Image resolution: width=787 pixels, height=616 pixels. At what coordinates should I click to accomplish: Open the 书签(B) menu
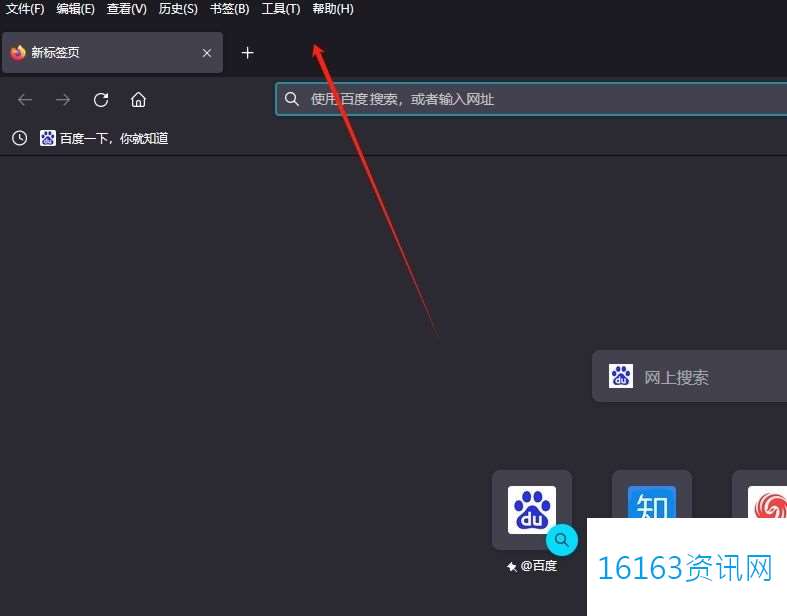click(x=229, y=9)
